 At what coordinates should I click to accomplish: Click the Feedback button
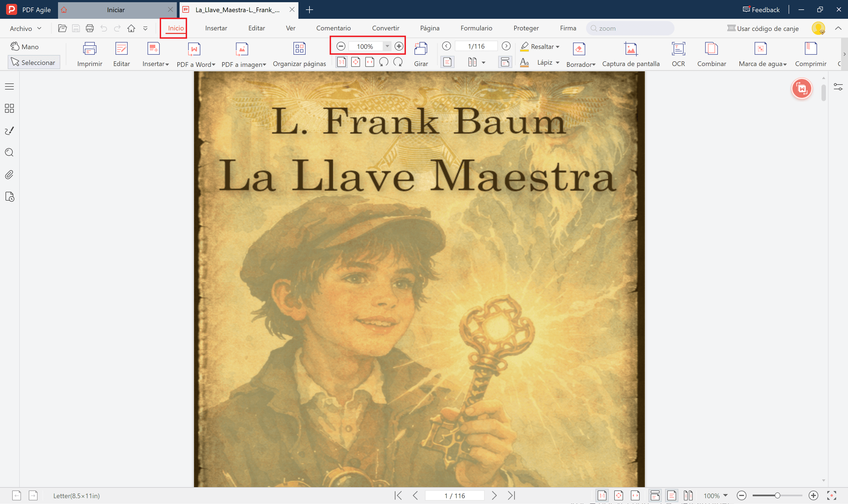(x=761, y=9)
